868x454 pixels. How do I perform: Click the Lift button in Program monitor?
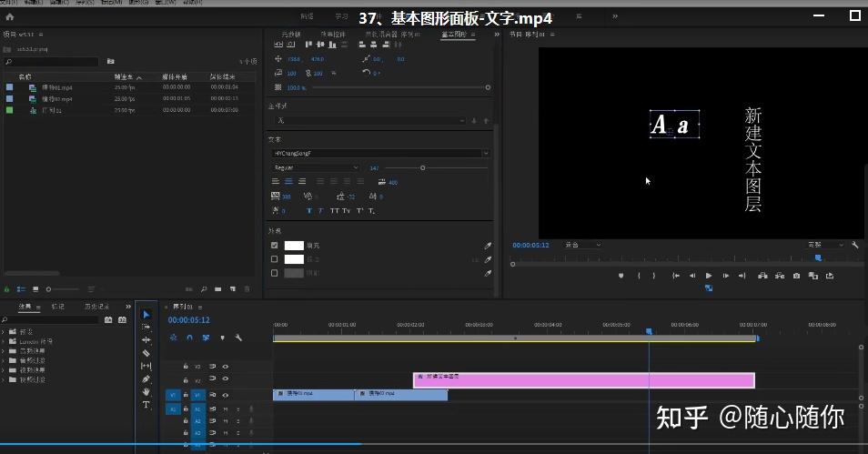click(762, 275)
